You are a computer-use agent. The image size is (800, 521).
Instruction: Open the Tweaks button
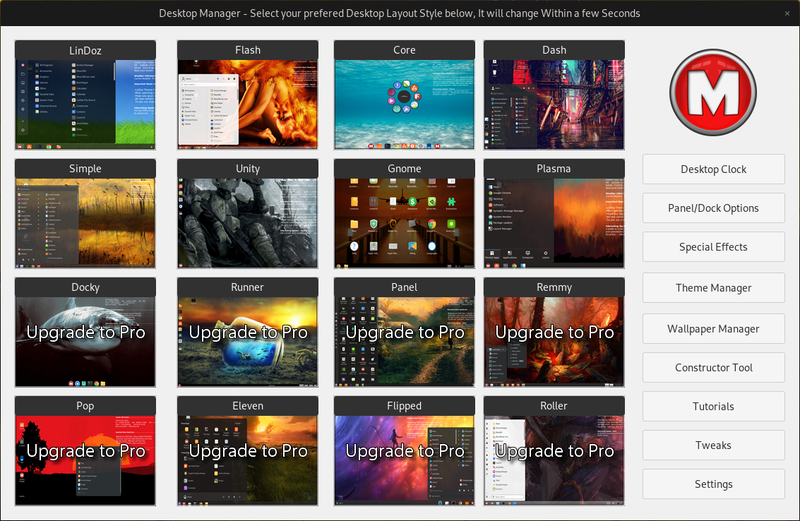coord(713,445)
